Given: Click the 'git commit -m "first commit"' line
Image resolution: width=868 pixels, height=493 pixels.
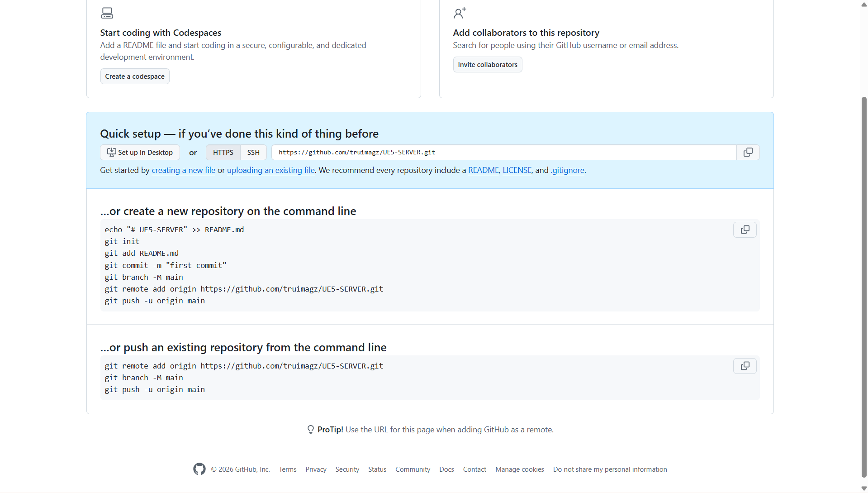Looking at the screenshot, I should click(x=166, y=266).
